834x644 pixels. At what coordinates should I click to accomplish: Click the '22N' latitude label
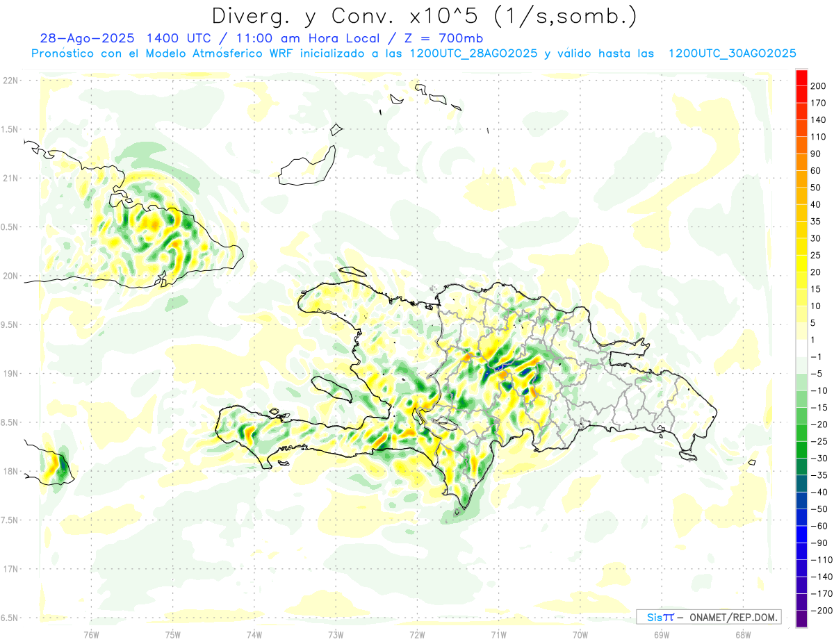click(x=10, y=81)
